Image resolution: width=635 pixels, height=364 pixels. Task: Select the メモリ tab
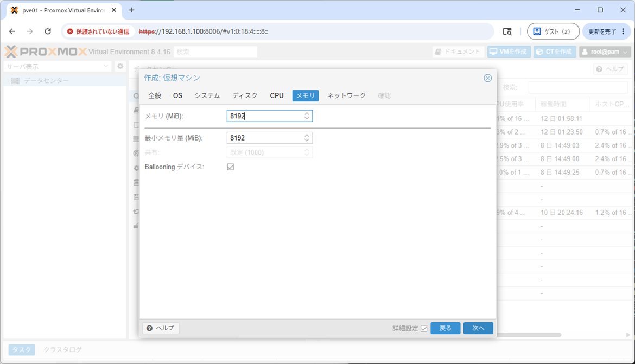pyautogui.click(x=306, y=95)
